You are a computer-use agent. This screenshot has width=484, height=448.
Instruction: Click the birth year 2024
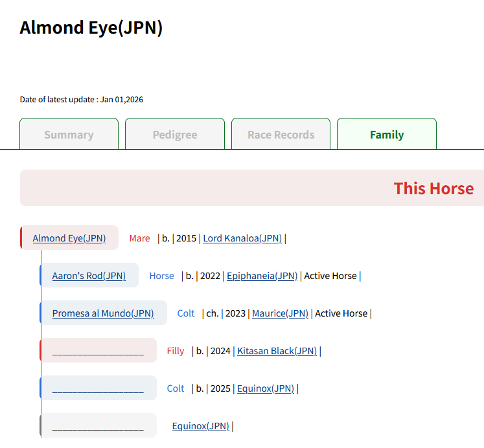(220, 351)
